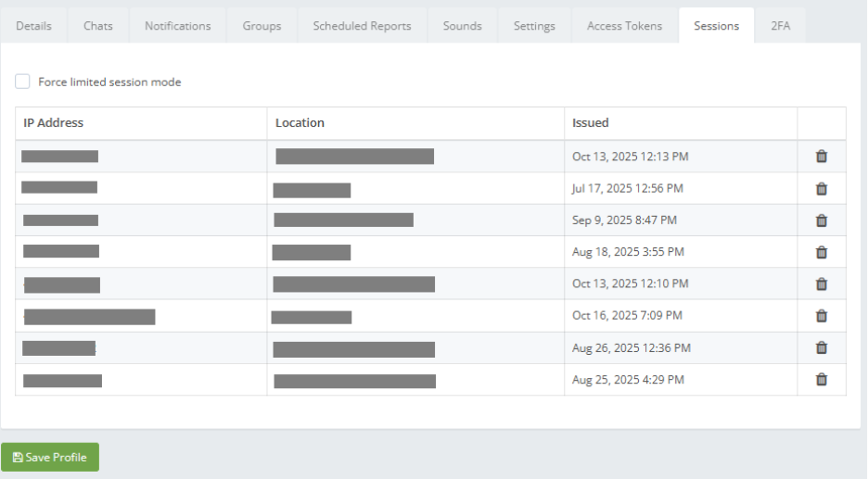Click the Issued column header
The width and height of the screenshot is (868, 479).
tap(590, 123)
